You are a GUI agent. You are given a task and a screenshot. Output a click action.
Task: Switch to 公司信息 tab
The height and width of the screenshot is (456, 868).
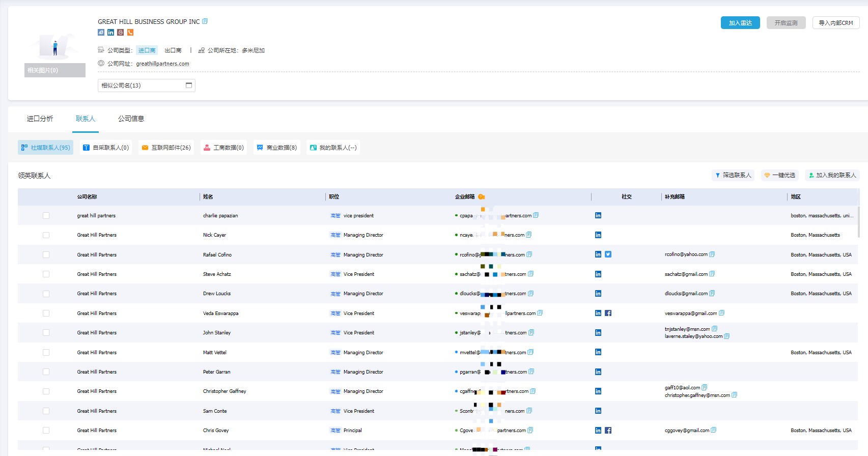click(x=131, y=119)
